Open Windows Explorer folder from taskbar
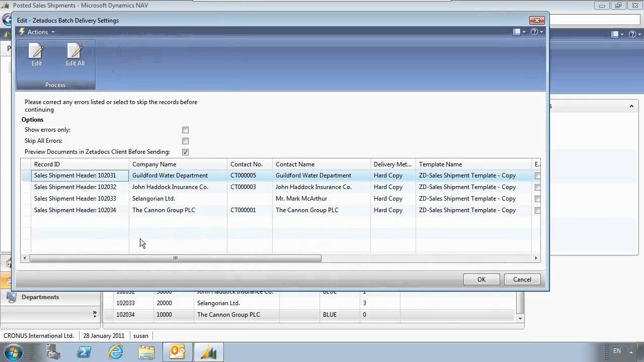 (x=146, y=351)
